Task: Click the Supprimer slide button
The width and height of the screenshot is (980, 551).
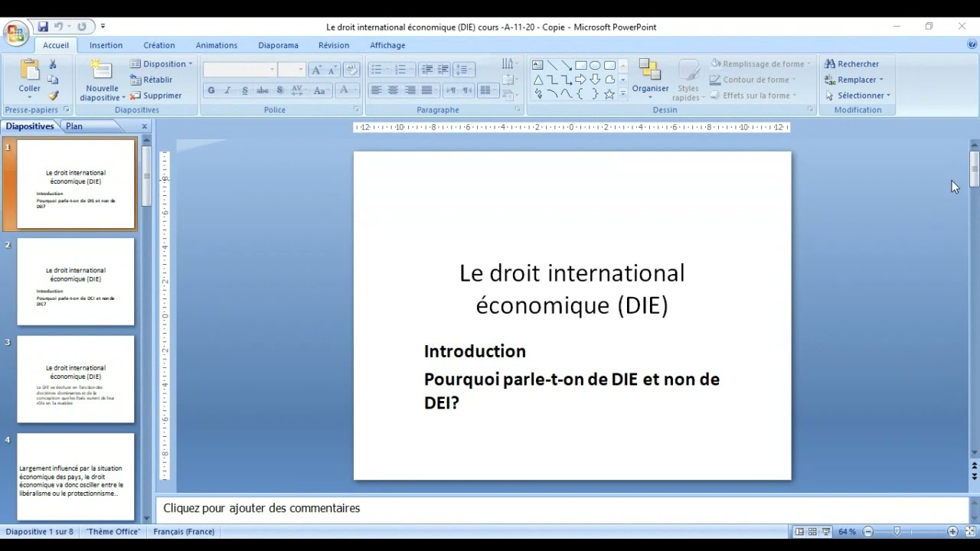Action: pos(155,96)
